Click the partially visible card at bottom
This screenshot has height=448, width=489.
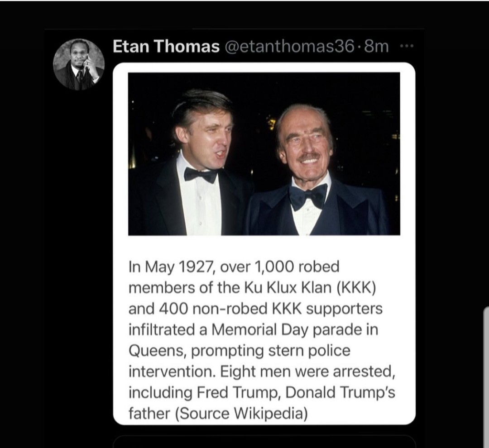click(264, 442)
